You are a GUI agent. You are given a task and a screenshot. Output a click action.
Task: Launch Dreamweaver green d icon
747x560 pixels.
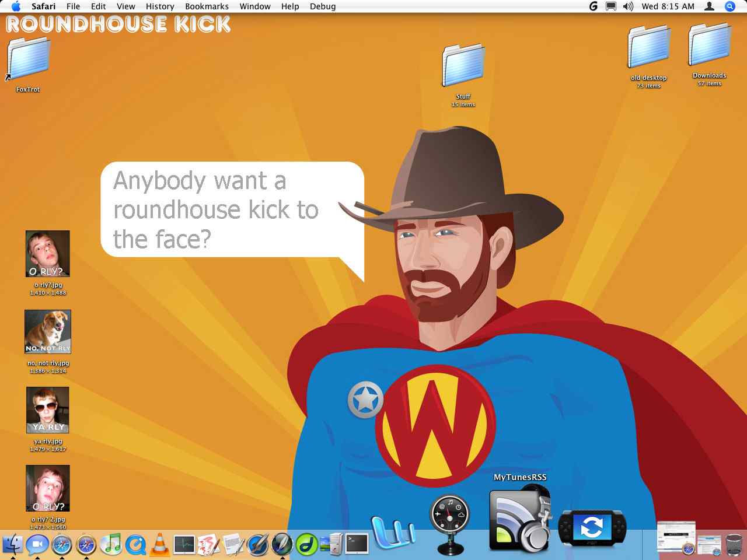[307, 545]
